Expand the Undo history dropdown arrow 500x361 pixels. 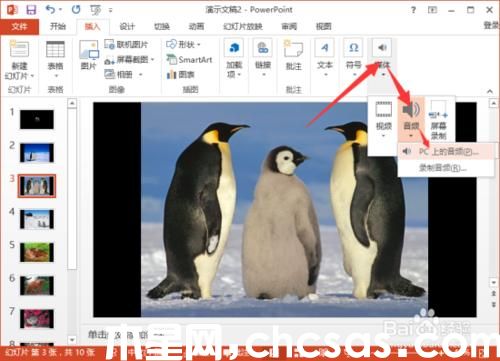(60, 10)
